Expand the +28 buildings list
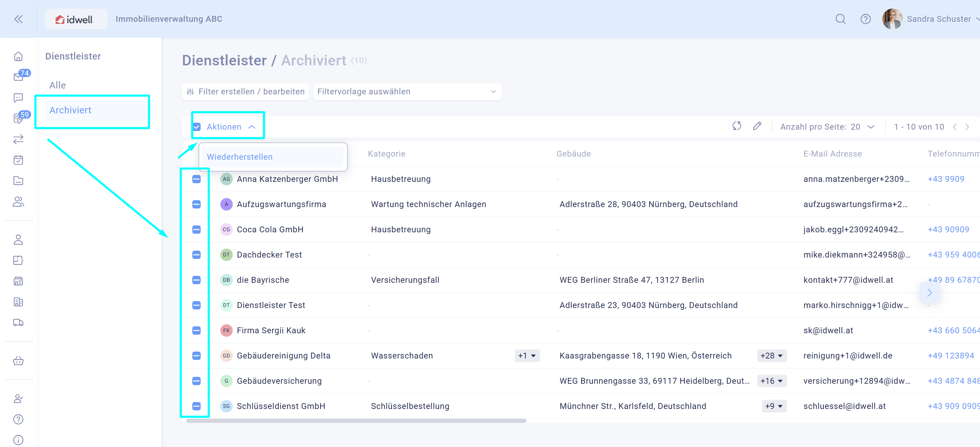 click(771, 356)
